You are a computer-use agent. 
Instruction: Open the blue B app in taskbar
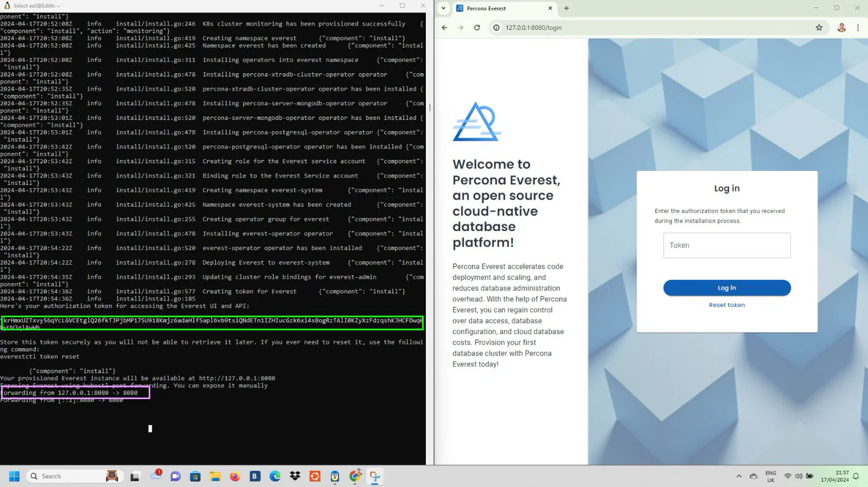click(255, 476)
